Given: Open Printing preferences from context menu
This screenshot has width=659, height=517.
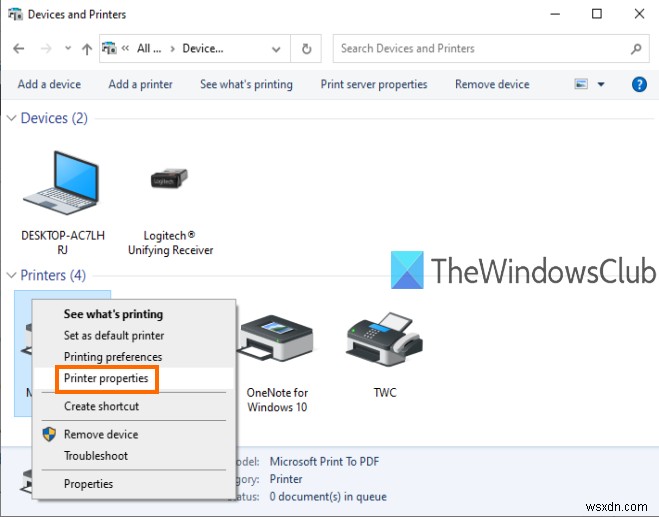Looking at the screenshot, I should (x=113, y=357).
